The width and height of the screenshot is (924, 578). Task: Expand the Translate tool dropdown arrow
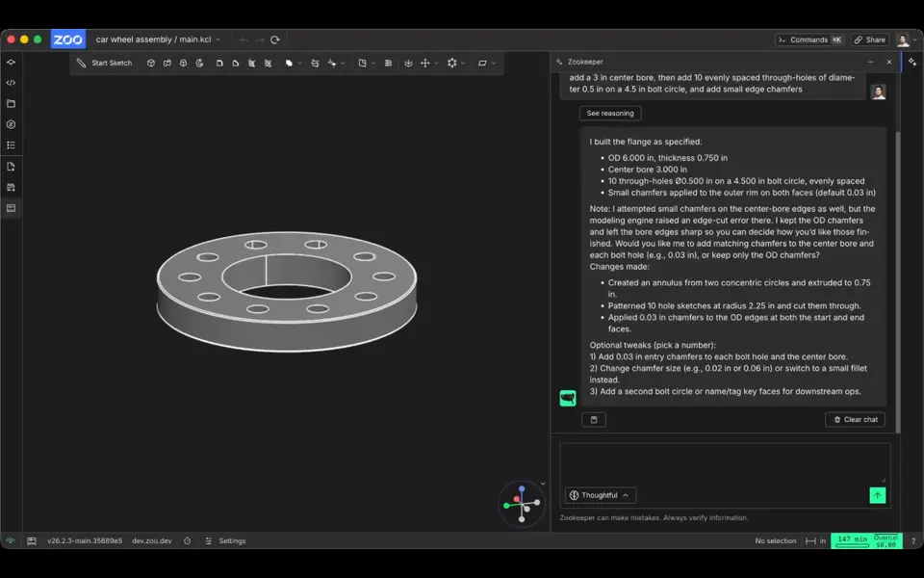[x=436, y=64]
